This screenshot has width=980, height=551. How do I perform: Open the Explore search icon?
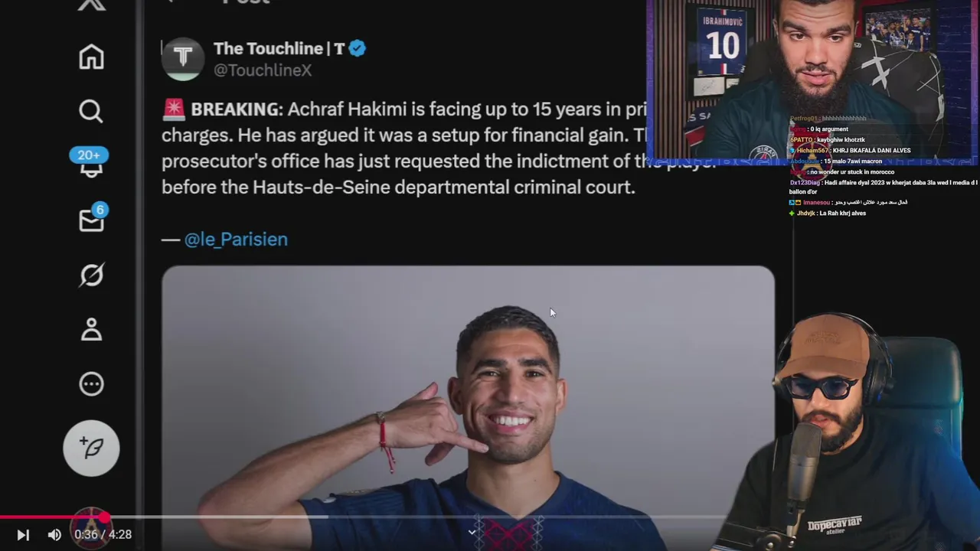tap(91, 112)
